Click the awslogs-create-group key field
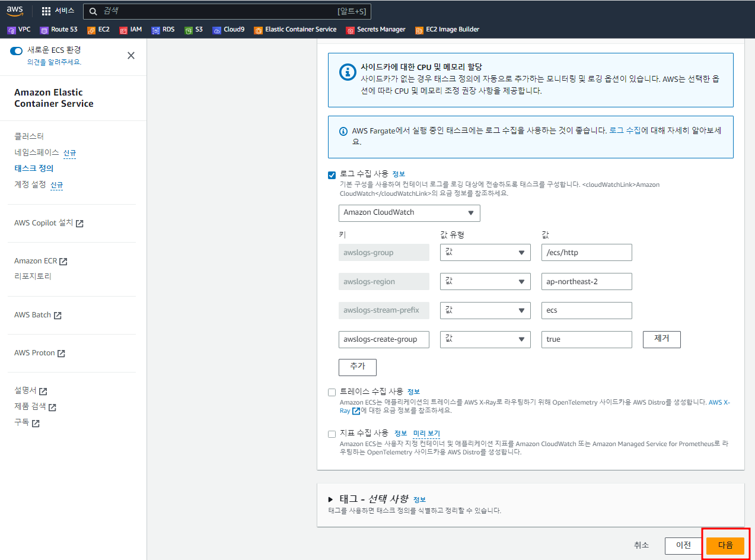This screenshot has width=755, height=560. point(384,339)
